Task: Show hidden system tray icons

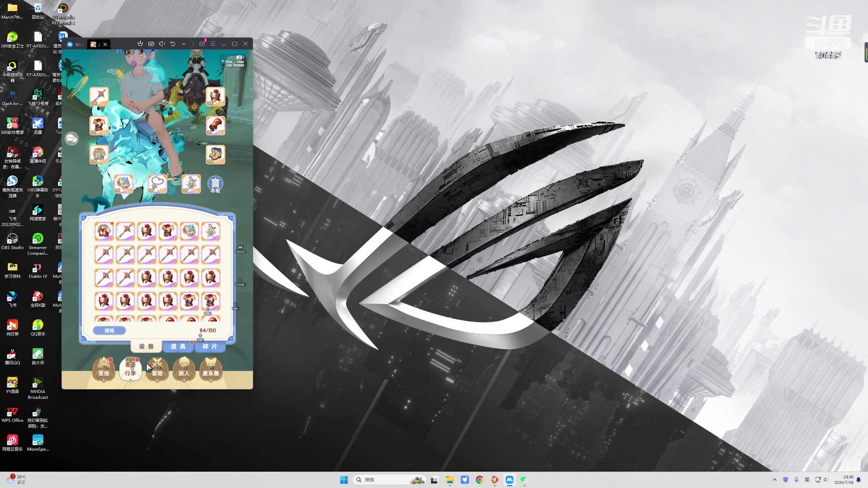Action: coord(774,479)
